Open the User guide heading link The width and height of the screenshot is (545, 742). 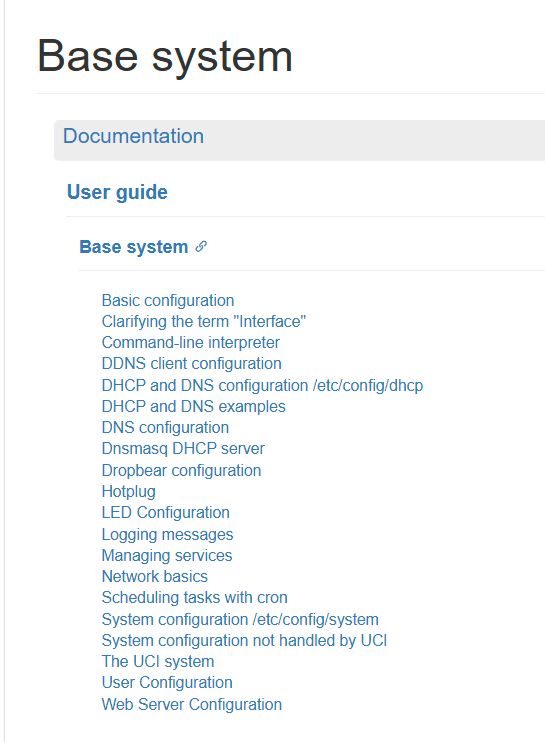pyautogui.click(x=117, y=192)
